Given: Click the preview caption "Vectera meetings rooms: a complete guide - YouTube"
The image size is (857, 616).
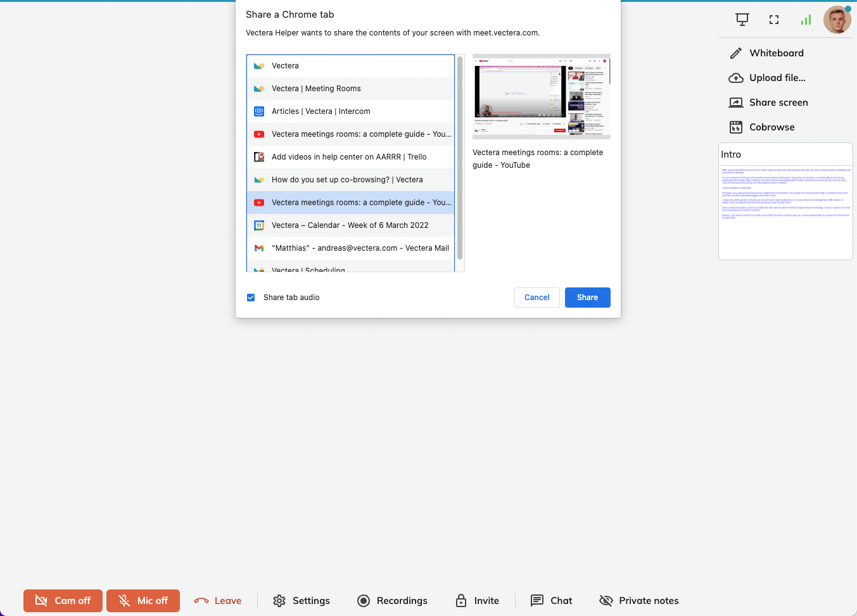Looking at the screenshot, I should coord(538,159).
